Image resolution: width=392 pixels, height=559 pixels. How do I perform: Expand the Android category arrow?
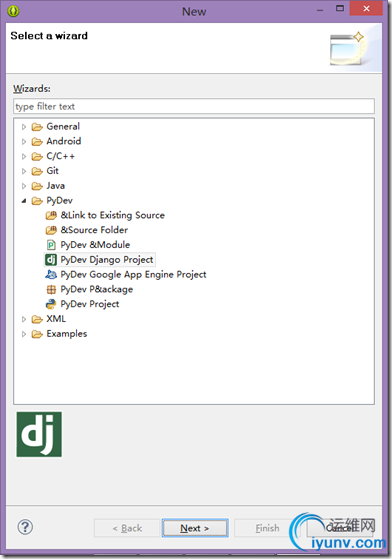[24, 142]
